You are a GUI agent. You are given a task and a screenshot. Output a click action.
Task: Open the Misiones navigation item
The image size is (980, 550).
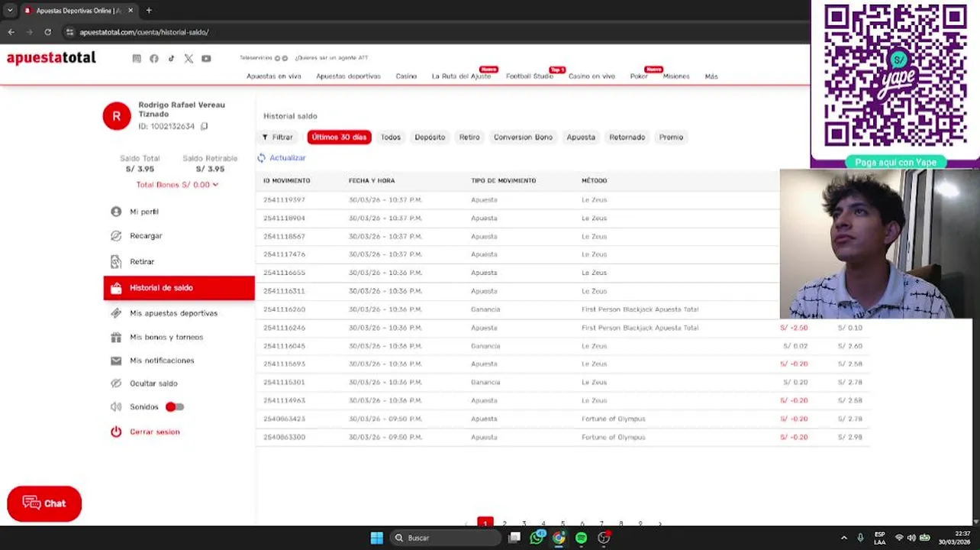pyautogui.click(x=676, y=76)
